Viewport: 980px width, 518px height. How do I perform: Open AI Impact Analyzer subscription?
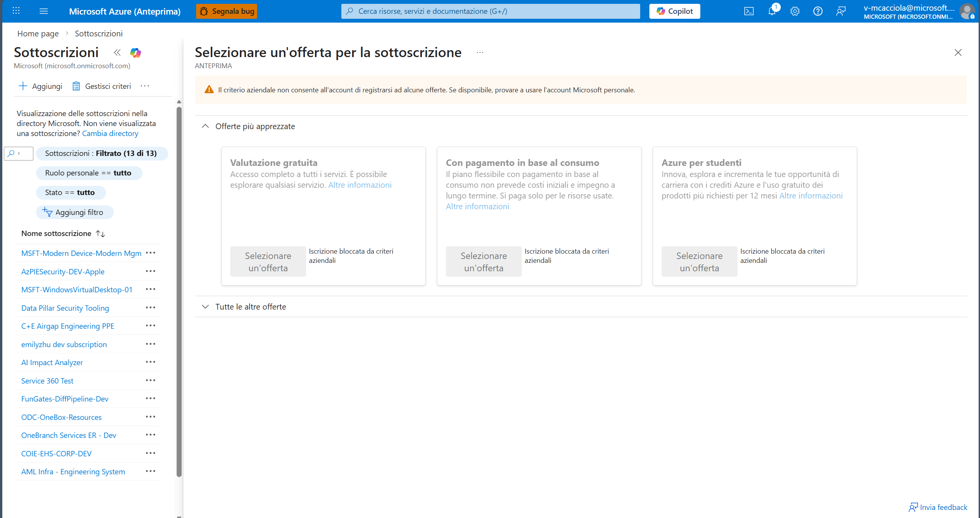52,362
